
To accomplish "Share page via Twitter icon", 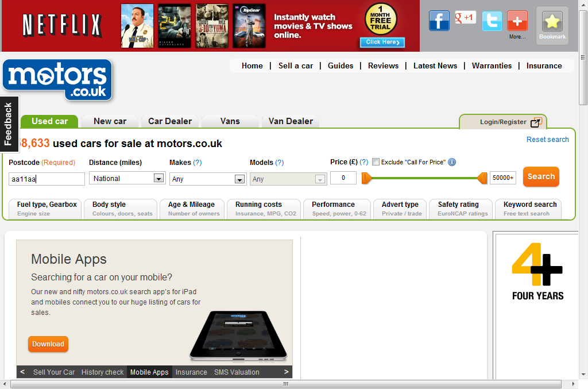I will 492,21.
